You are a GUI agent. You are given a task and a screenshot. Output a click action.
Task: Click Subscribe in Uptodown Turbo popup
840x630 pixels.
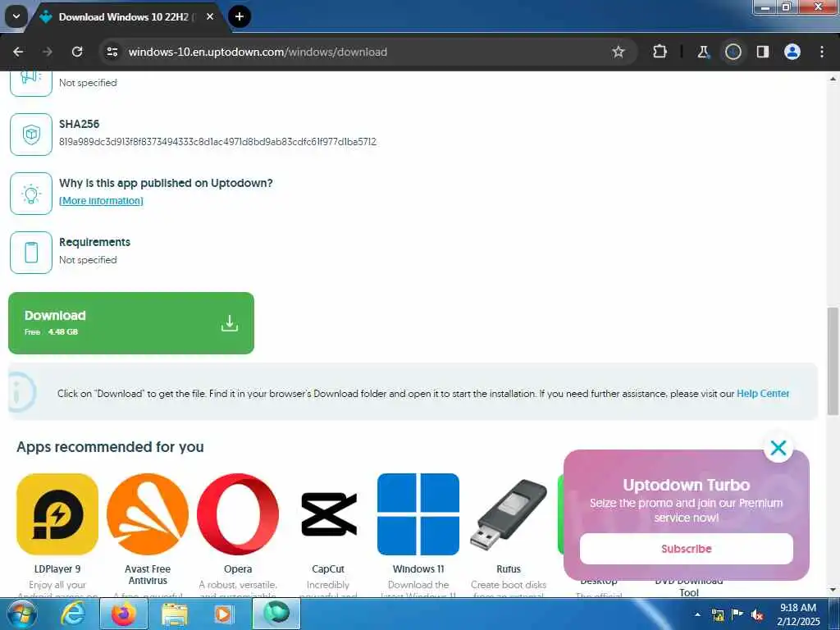pyautogui.click(x=687, y=549)
